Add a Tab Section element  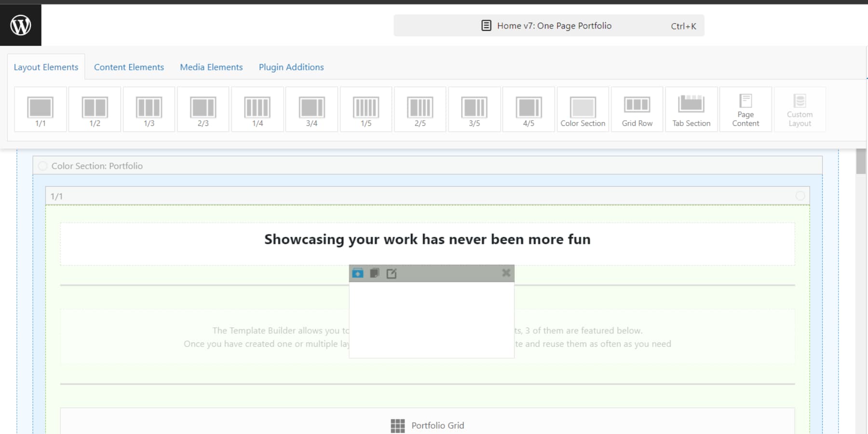tap(691, 109)
